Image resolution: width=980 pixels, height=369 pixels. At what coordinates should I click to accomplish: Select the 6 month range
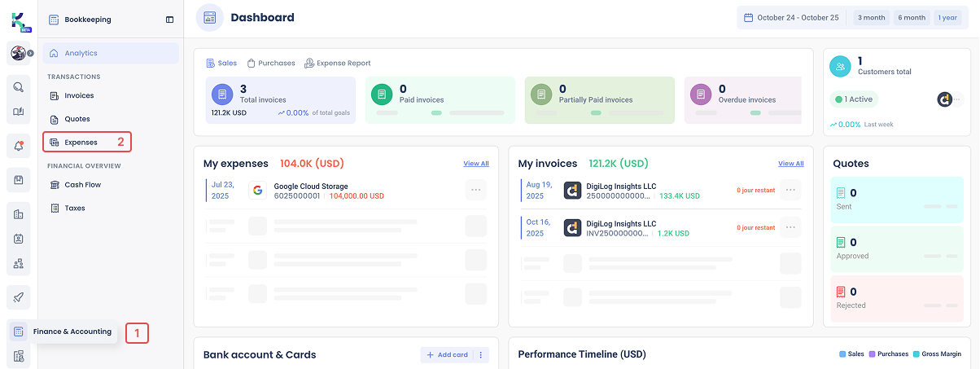912,17
